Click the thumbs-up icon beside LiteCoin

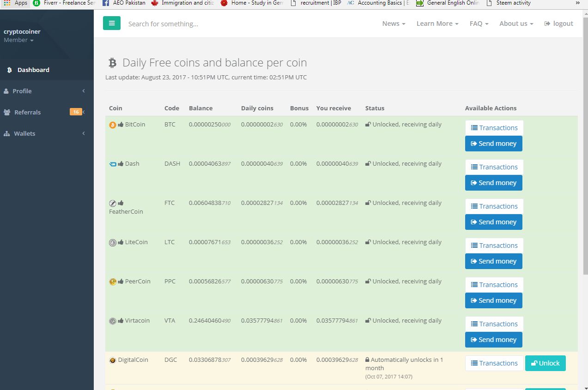(x=121, y=242)
